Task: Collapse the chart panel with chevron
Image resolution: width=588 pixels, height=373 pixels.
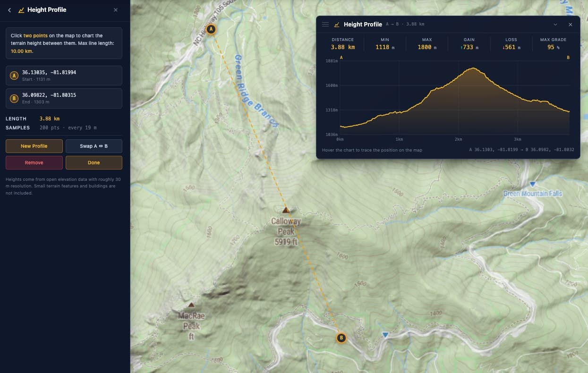Action: click(x=555, y=25)
